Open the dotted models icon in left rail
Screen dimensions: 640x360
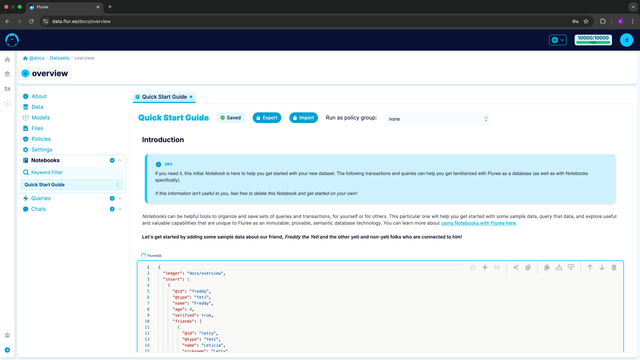7,104
